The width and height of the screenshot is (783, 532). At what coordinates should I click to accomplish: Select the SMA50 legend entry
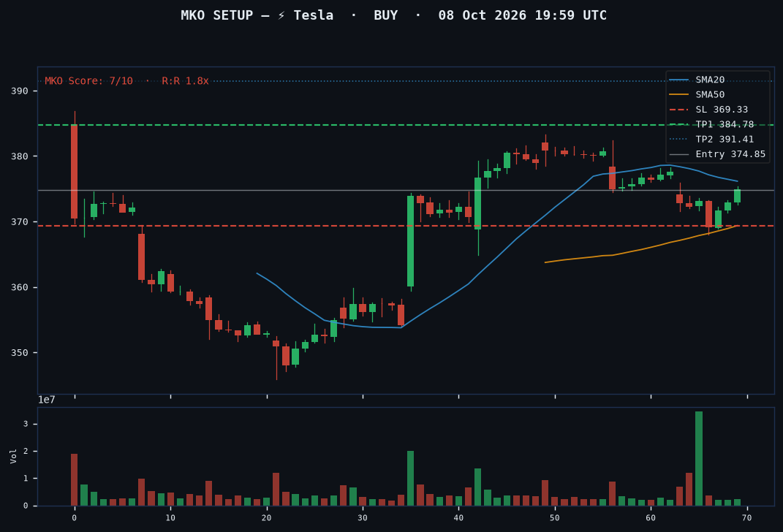(x=697, y=95)
